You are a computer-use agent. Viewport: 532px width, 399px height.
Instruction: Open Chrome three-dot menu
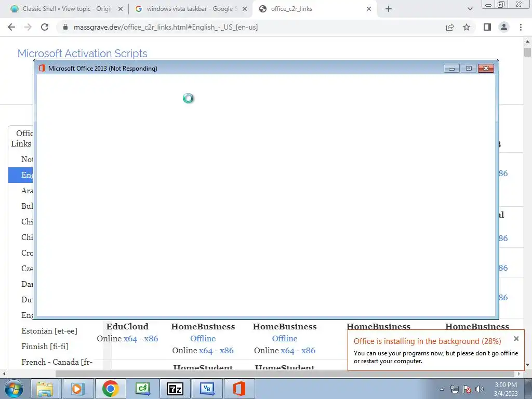[521, 27]
